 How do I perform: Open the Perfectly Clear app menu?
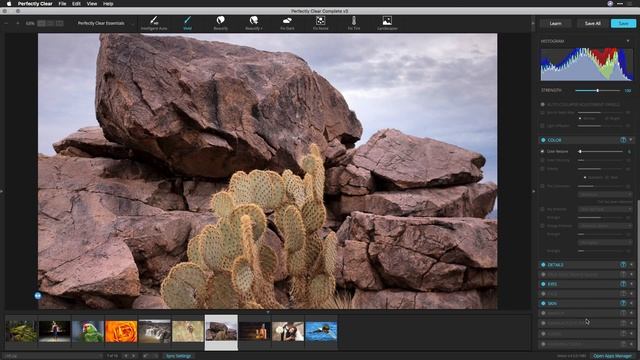[35, 4]
